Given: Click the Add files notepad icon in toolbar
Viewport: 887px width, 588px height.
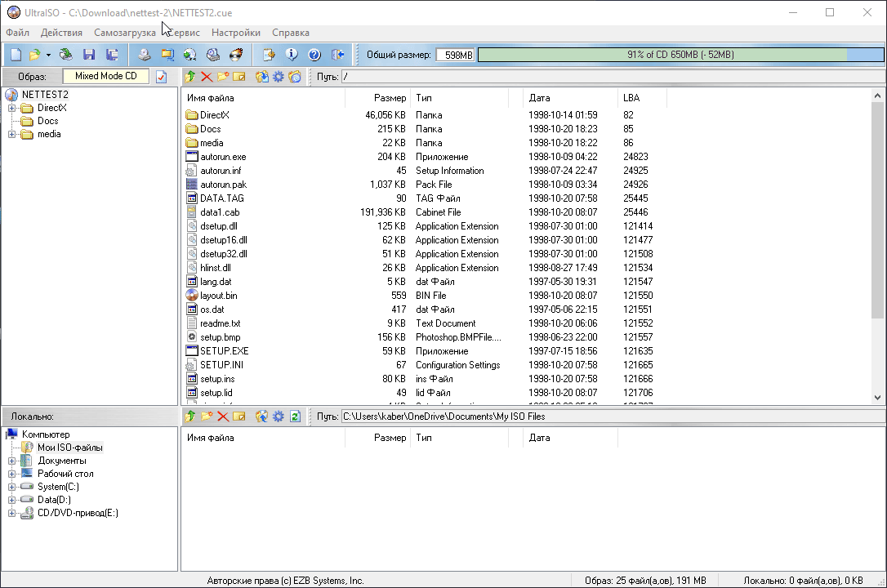Looking at the screenshot, I should pos(269,55).
